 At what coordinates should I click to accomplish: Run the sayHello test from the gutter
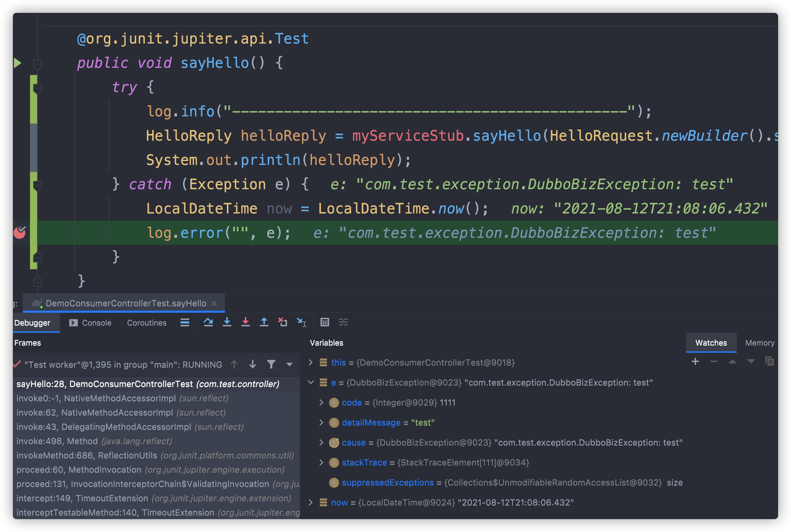pos(17,63)
